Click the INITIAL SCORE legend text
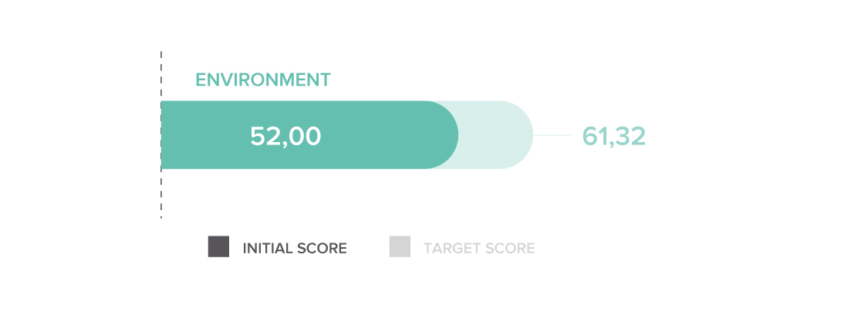Image resolution: width=868 pixels, height=309 pixels. 295,248
